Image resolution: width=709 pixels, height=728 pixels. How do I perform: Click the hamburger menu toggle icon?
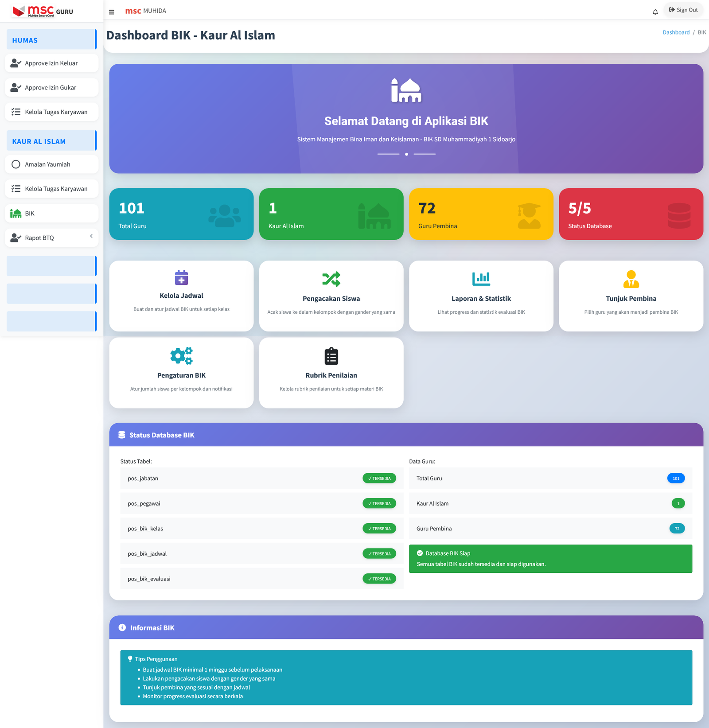click(x=111, y=12)
